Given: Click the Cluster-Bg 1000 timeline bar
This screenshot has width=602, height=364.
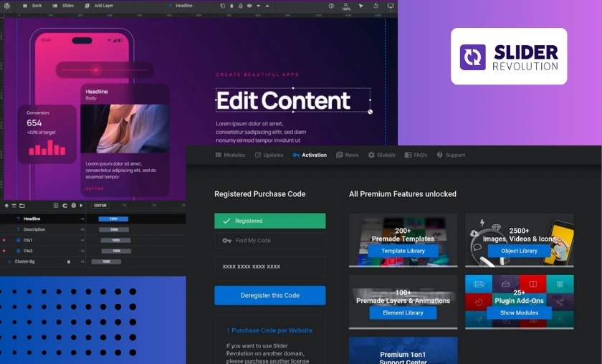Looking at the screenshot, I should (x=106, y=262).
